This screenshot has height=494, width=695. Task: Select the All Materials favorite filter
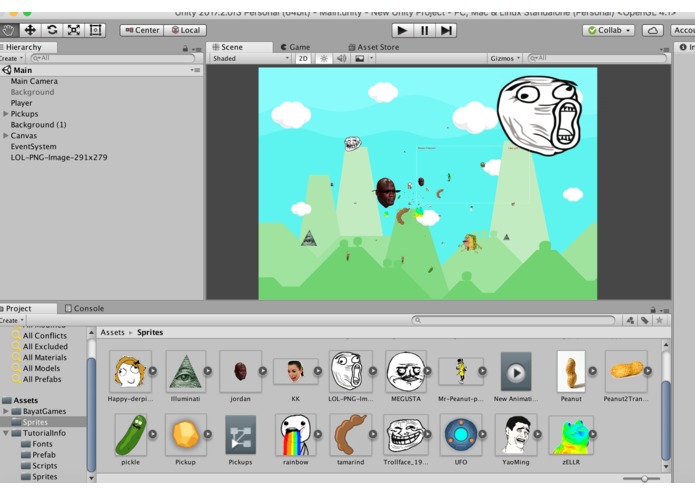(x=45, y=358)
